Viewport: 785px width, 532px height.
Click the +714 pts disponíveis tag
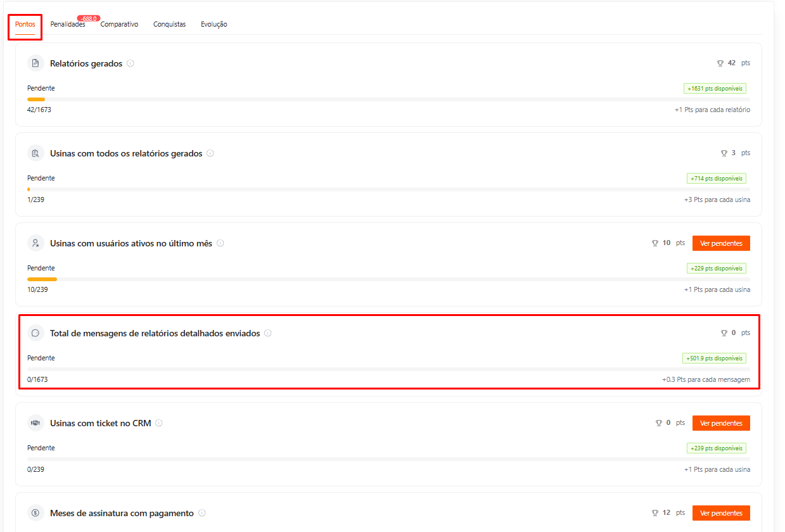(x=717, y=179)
